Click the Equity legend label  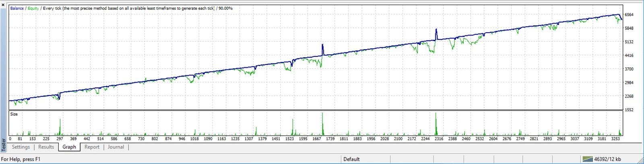pyautogui.click(x=33, y=8)
